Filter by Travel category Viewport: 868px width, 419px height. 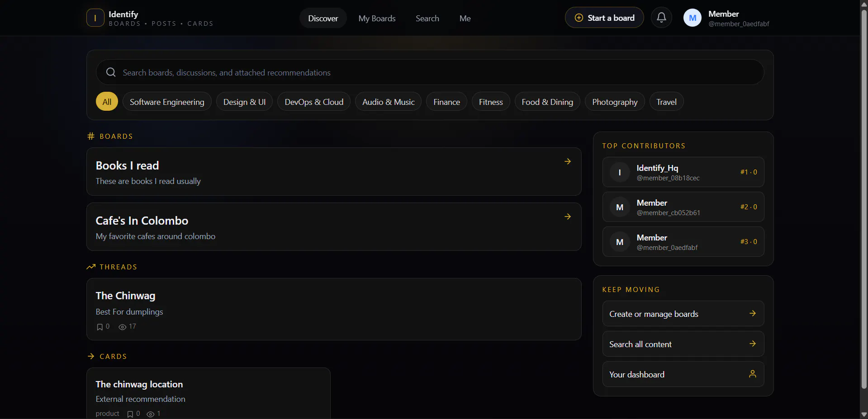tap(666, 102)
